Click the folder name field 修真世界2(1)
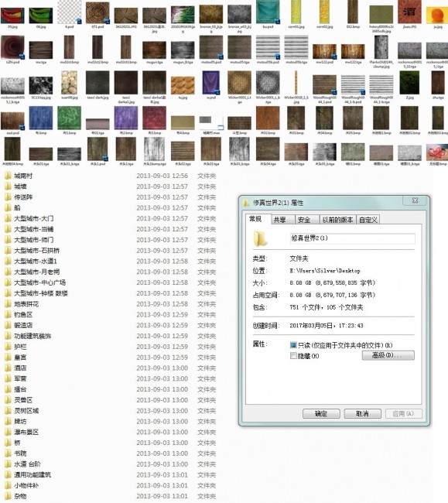448x503 pixels. 352,238
